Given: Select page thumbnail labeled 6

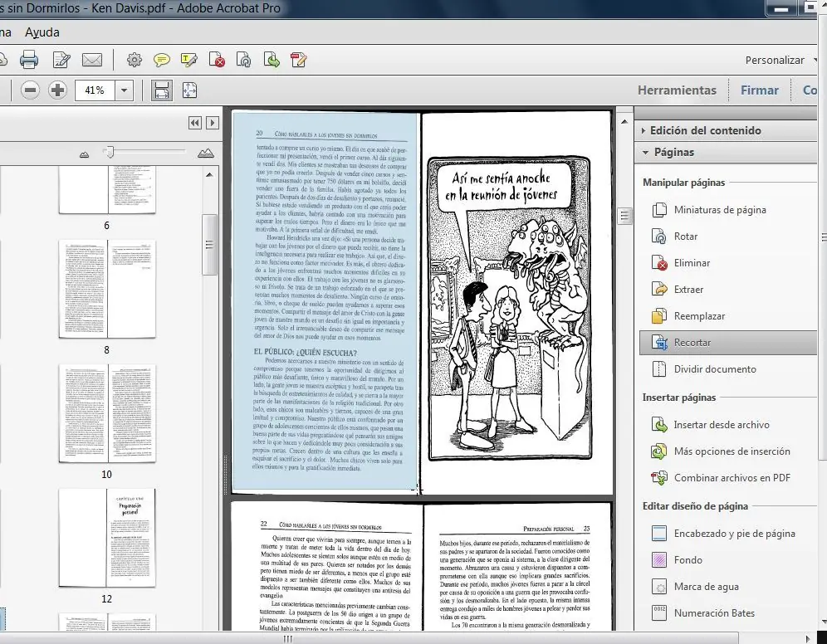Looking at the screenshot, I should pos(107,190).
